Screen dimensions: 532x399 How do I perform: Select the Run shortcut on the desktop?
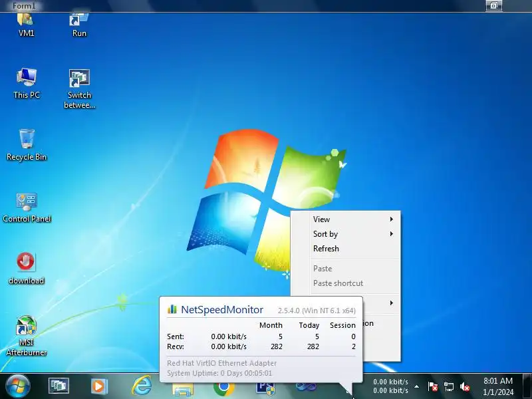point(79,25)
